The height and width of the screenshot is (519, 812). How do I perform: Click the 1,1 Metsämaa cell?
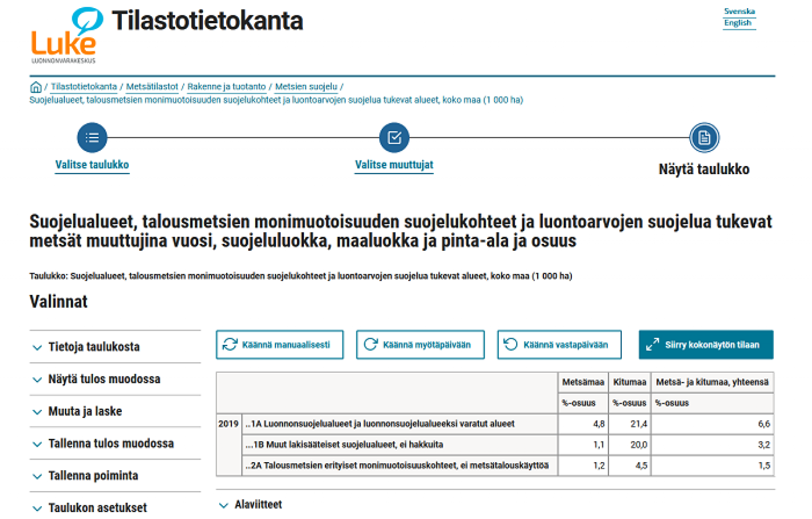[x=583, y=445]
